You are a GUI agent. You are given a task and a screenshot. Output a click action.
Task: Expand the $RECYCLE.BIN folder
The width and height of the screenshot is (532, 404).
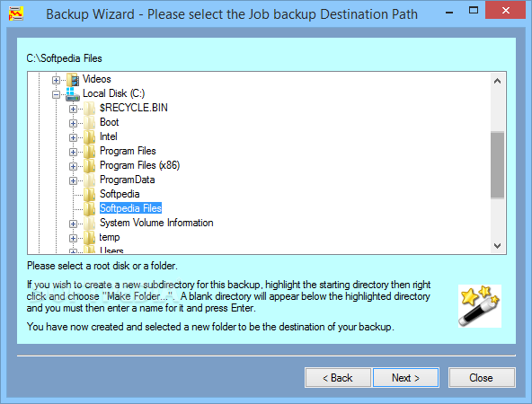pos(73,109)
